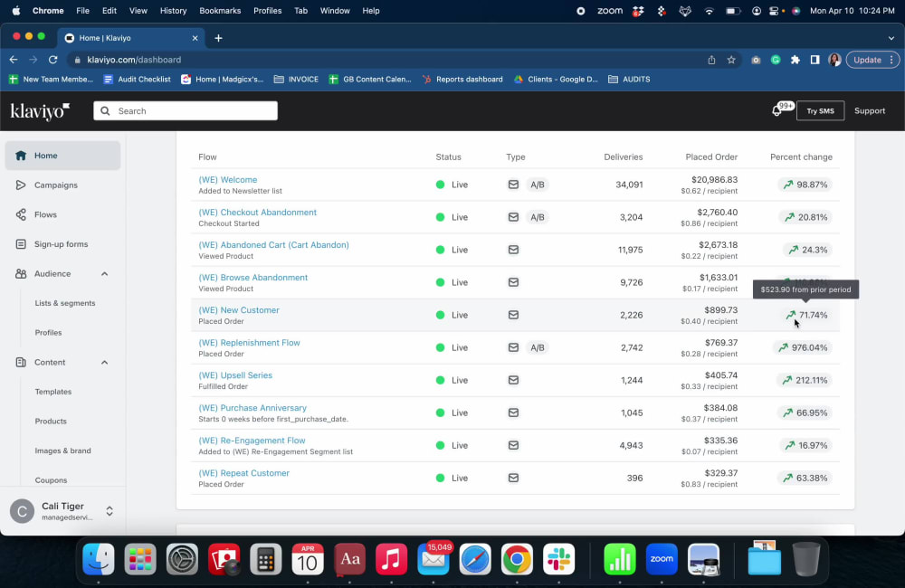Screen dimensions: 905x588
Task: Open Chrome tab search dropdown arrow
Action: pos(891,38)
